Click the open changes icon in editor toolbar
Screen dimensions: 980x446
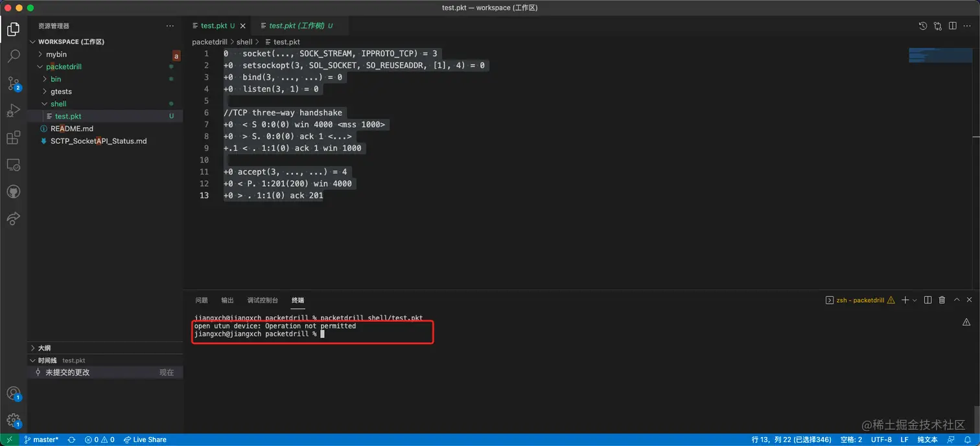938,26
